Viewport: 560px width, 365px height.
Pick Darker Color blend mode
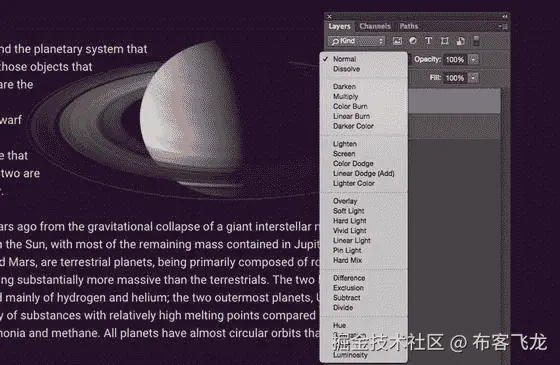[364, 126]
